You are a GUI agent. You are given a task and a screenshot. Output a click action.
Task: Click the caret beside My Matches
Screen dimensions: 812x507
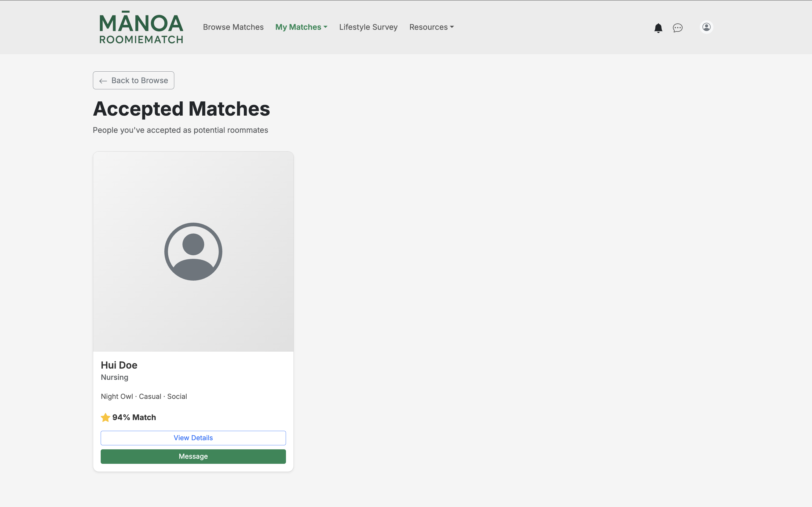tap(325, 27)
